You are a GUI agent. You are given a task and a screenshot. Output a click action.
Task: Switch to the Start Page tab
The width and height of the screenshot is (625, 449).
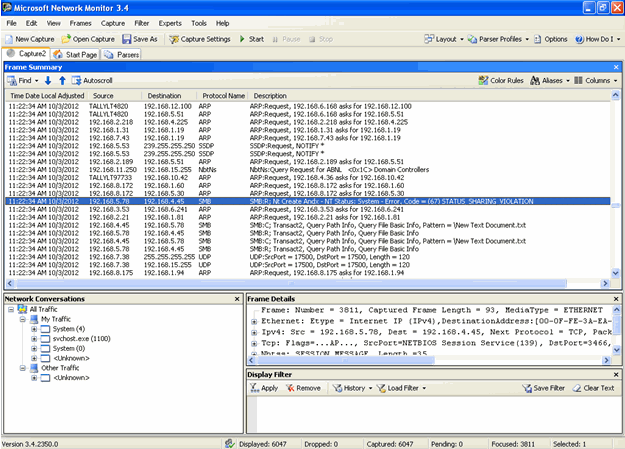point(76,55)
